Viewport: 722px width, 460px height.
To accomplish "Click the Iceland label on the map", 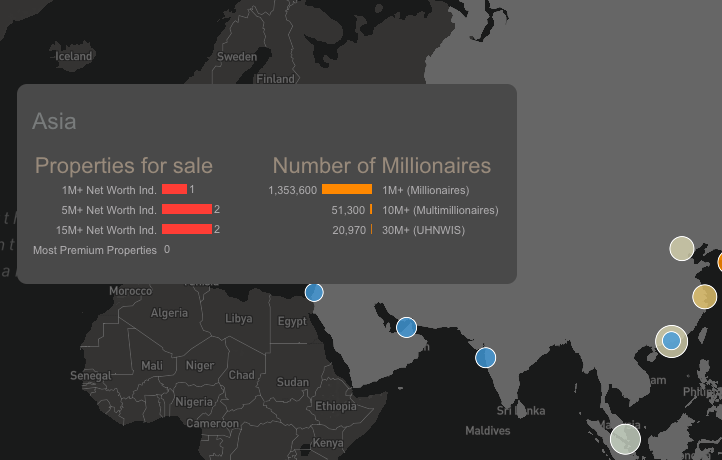I will 74,56.
